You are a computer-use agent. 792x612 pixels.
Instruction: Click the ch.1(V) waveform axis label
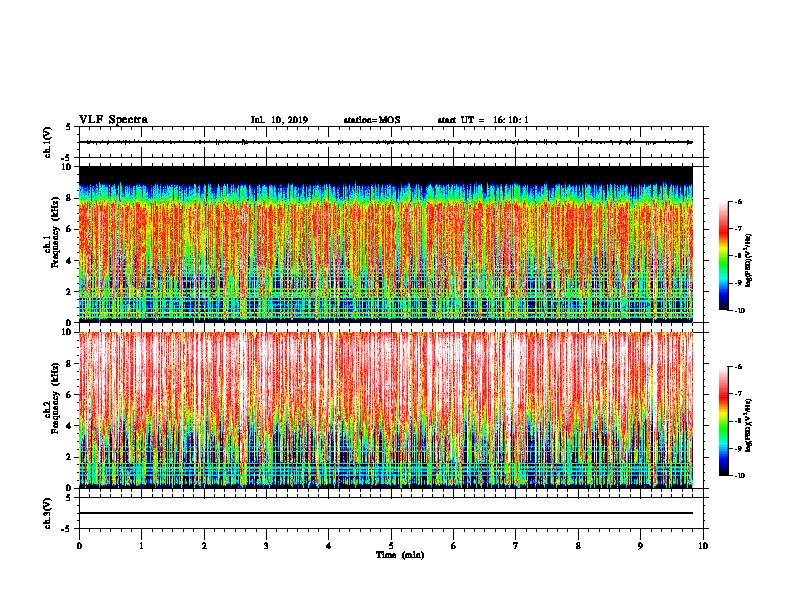tap(48, 142)
